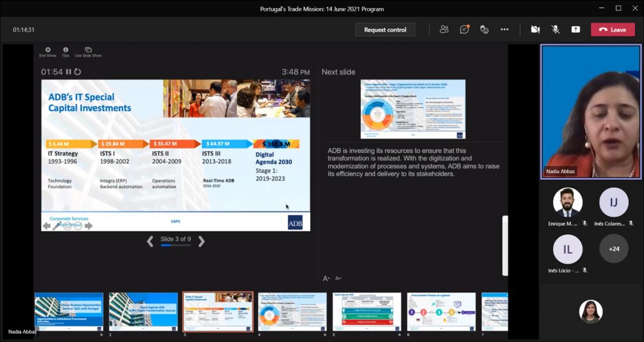The image size is (644, 342).
Task: Click Nadia Abbas video tile
Action: tap(591, 111)
